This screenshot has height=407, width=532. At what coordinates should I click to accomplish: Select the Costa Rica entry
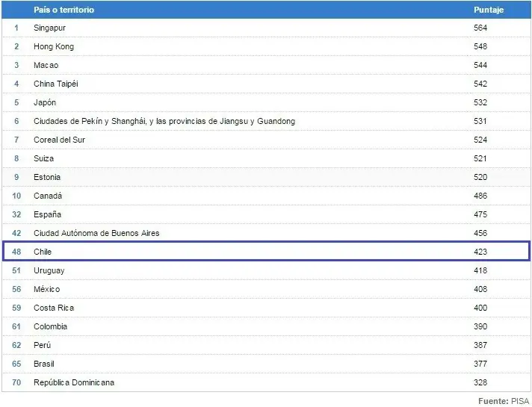coord(54,308)
